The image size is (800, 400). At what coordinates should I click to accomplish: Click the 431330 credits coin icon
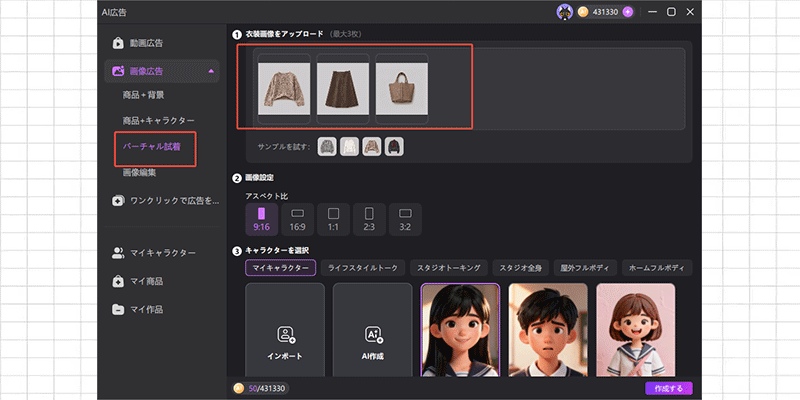pos(583,12)
